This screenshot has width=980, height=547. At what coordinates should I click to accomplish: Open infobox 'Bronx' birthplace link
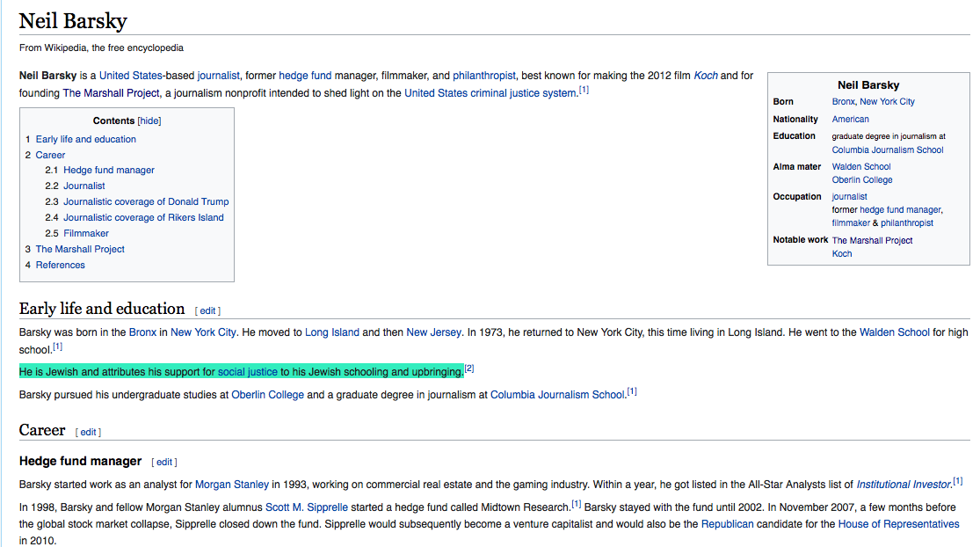tap(843, 102)
